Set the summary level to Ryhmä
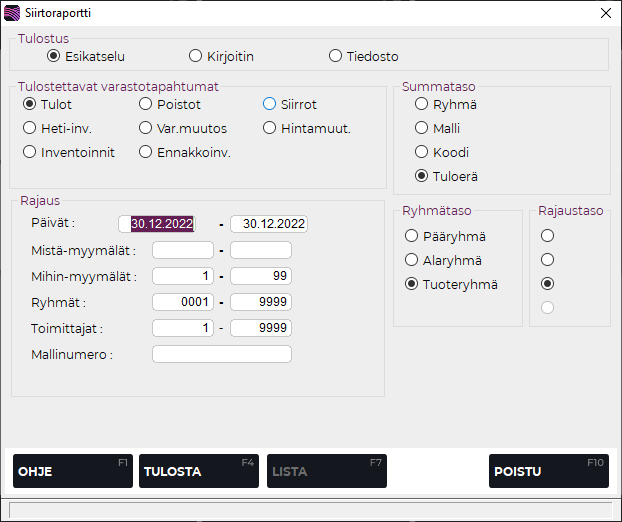622x522 pixels. click(422, 104)
